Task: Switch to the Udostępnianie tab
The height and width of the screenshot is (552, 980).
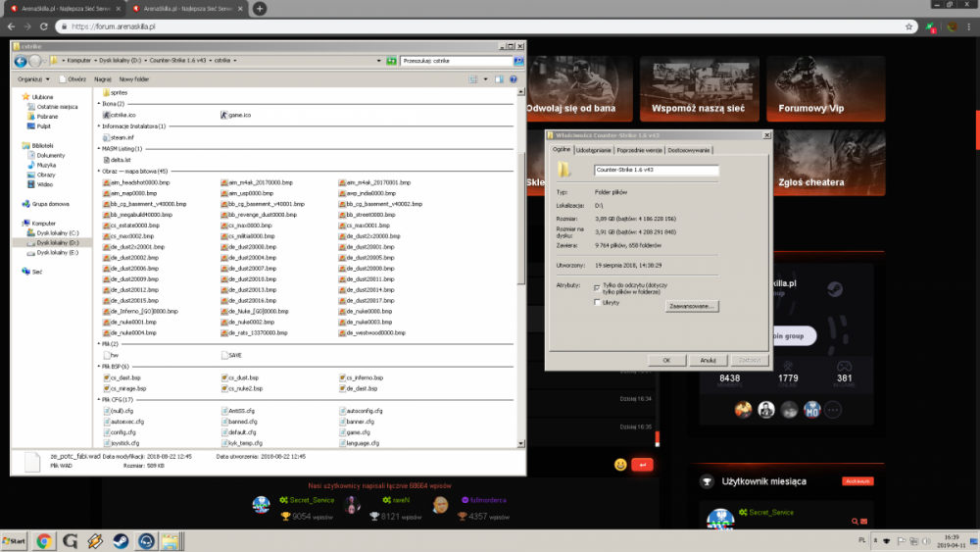Action: click(594, 151)
